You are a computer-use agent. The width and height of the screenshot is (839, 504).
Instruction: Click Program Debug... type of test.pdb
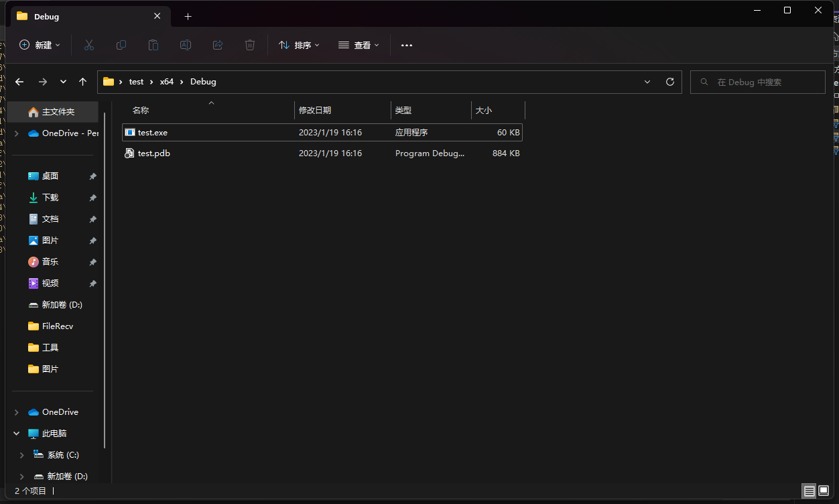pyautogui.click(x=430, y=153)
